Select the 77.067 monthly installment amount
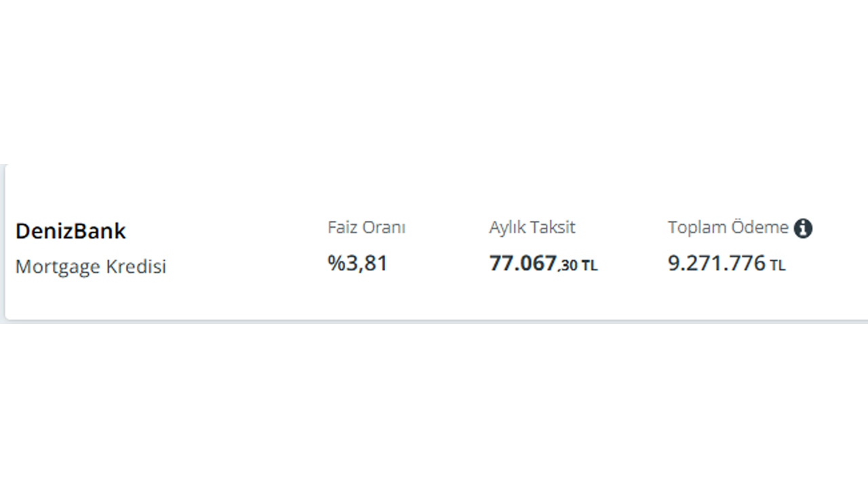The height and width of the screenshot is (488, 868). click(523, 263)
